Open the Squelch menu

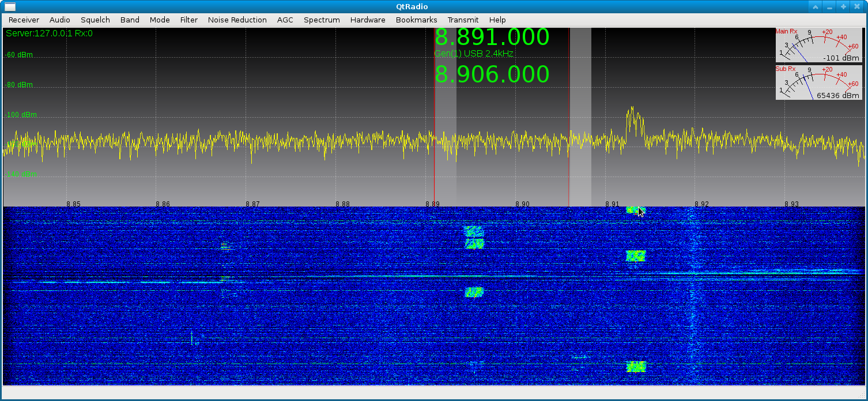click(95, 20)
